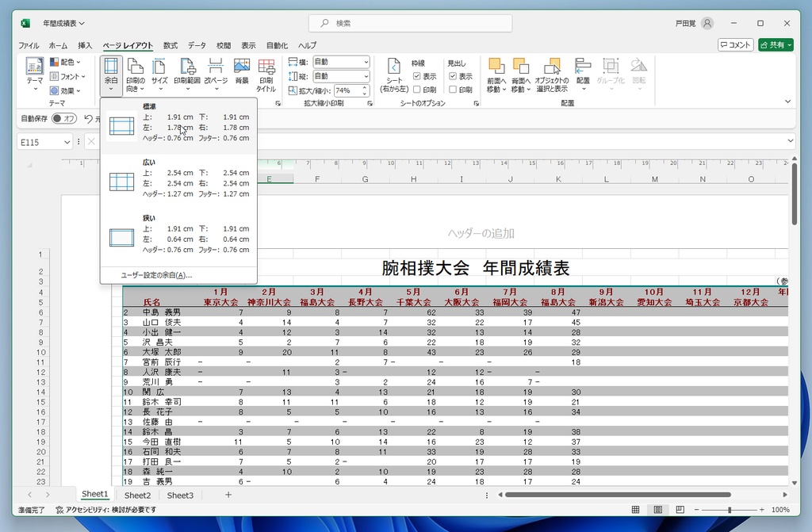Viewport: 812px width, 532px height.
Task: Click the 印刷タイトル (Print Titles) button
Action: click(x=266, y=75)
